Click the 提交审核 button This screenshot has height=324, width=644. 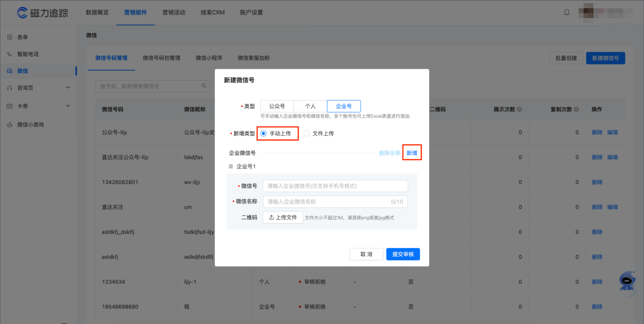click(403, 254)
